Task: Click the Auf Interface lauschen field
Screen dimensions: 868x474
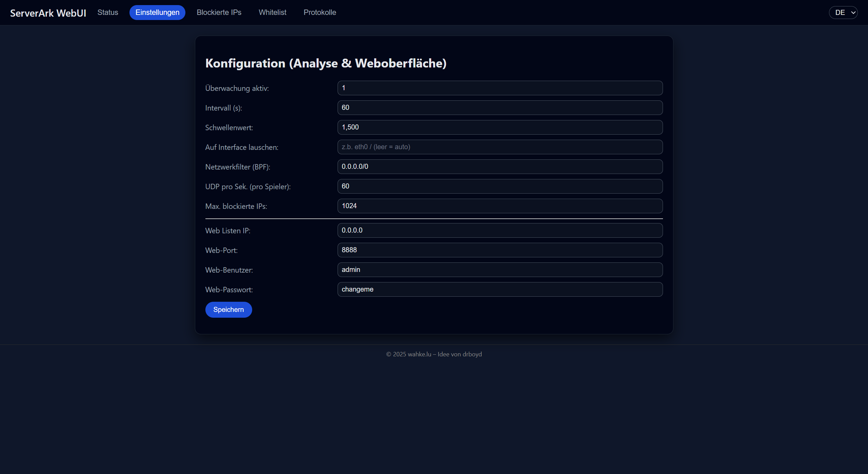Action: 500,147
